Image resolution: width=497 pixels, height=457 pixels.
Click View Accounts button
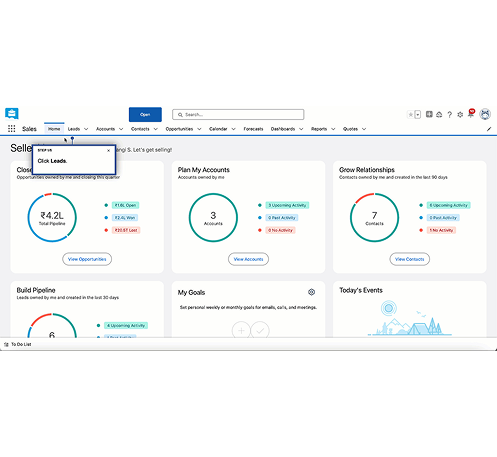point(248,259)
